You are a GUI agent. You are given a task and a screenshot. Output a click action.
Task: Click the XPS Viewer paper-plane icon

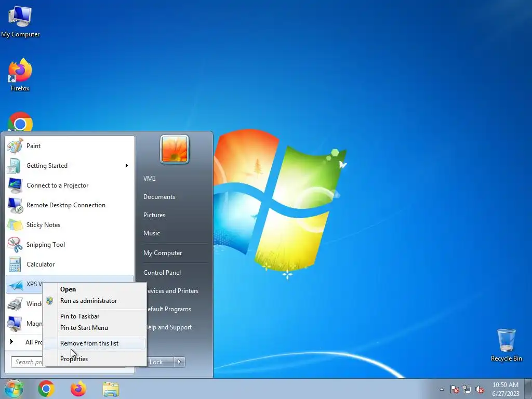pos(15,284)
